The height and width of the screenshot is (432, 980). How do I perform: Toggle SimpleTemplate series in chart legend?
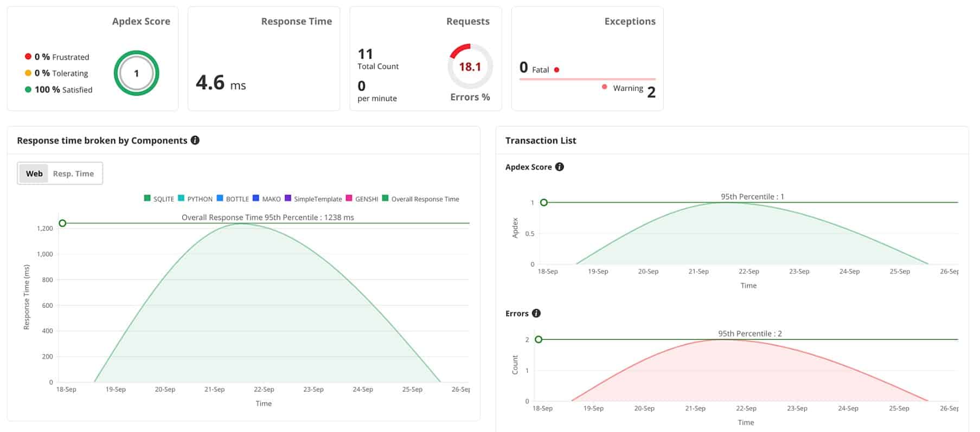pos(313,199)
